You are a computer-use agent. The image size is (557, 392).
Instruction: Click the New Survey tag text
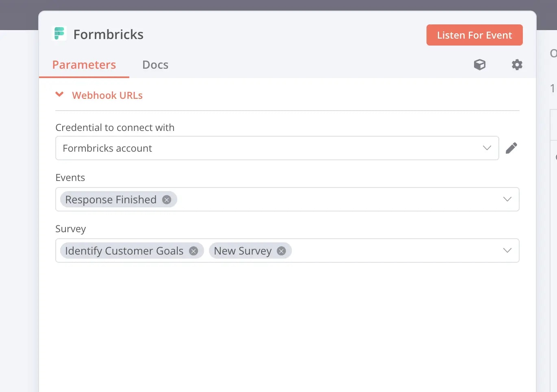pyautogui.click(x=243, y=251)
